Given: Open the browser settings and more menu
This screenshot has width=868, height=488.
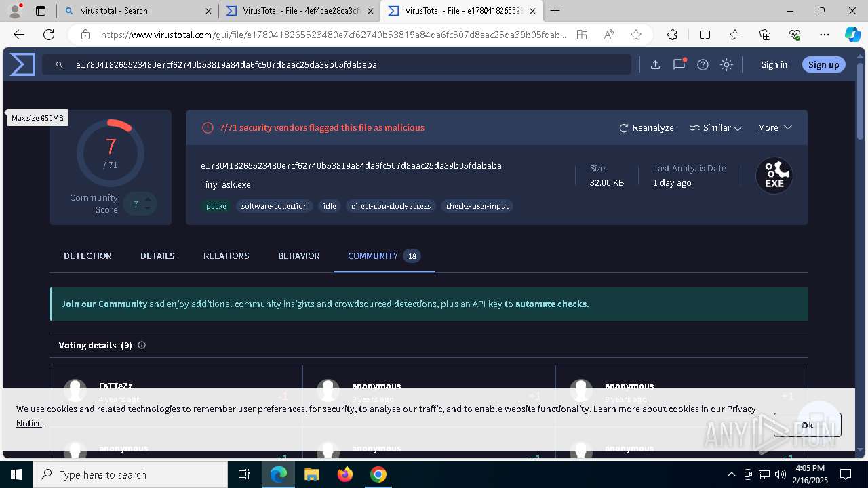Looking at the screenshot, I should point(825,35).
